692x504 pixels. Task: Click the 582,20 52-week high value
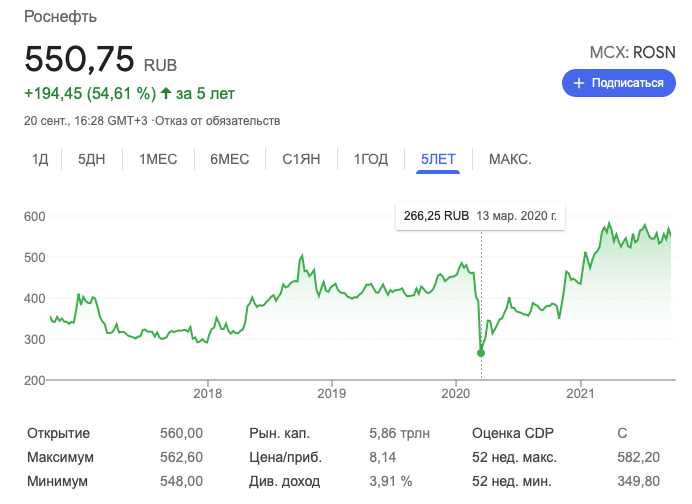coord(639,457)
